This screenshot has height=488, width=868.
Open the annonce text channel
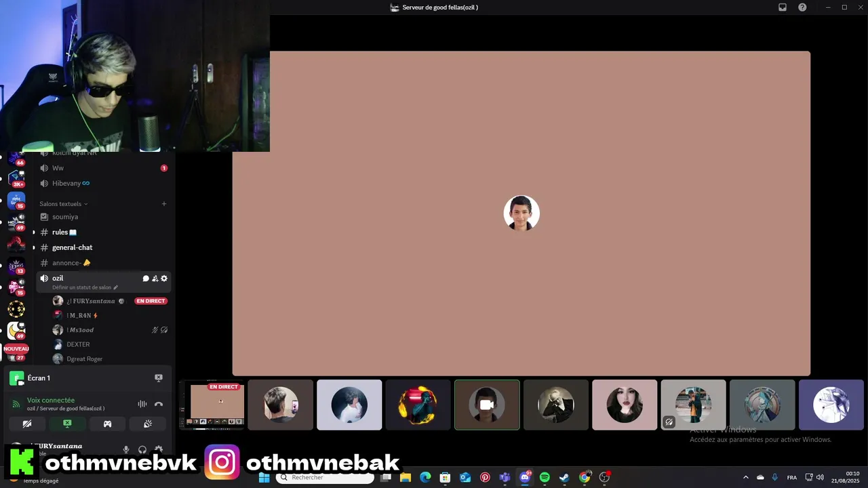[102, 263]
